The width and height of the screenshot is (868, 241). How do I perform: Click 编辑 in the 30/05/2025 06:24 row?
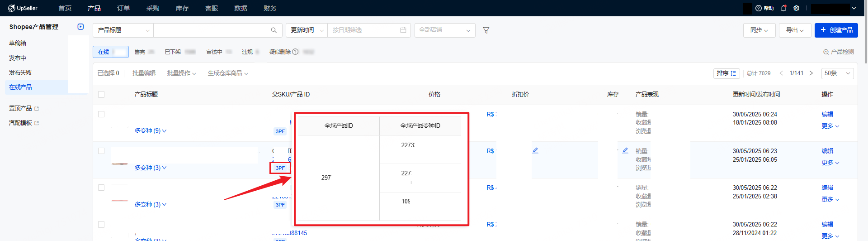[827, 114]
